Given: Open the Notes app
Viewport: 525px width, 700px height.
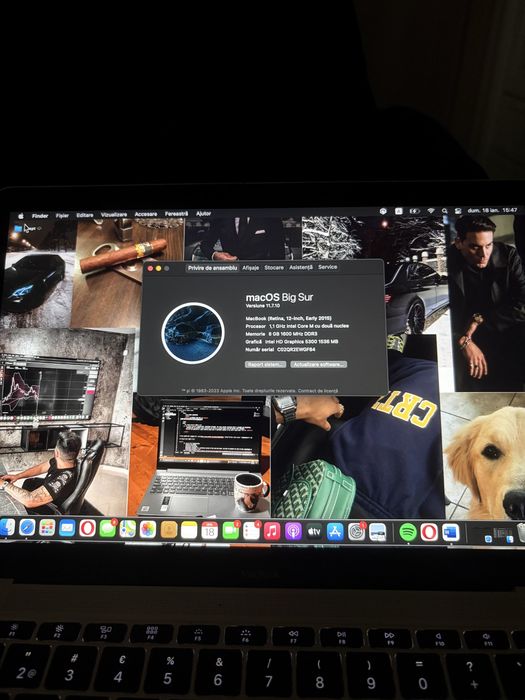Looking at the screenshot, I should (x=189, y=530).
